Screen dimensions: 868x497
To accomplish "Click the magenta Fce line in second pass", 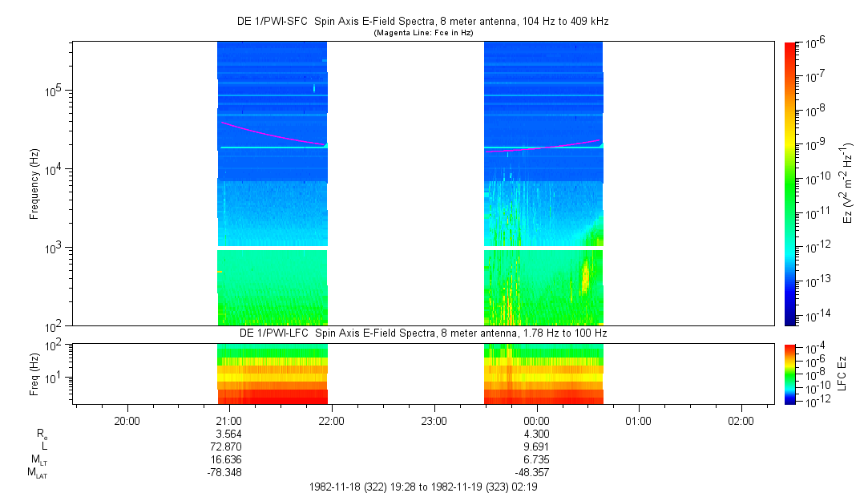I will pyautogui.click(x=543, y=146).
